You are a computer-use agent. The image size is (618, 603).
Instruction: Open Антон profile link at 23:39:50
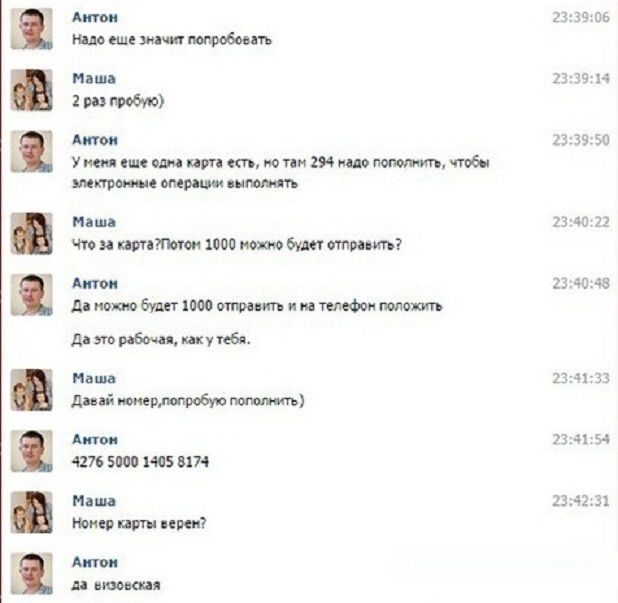coord(95,140)
